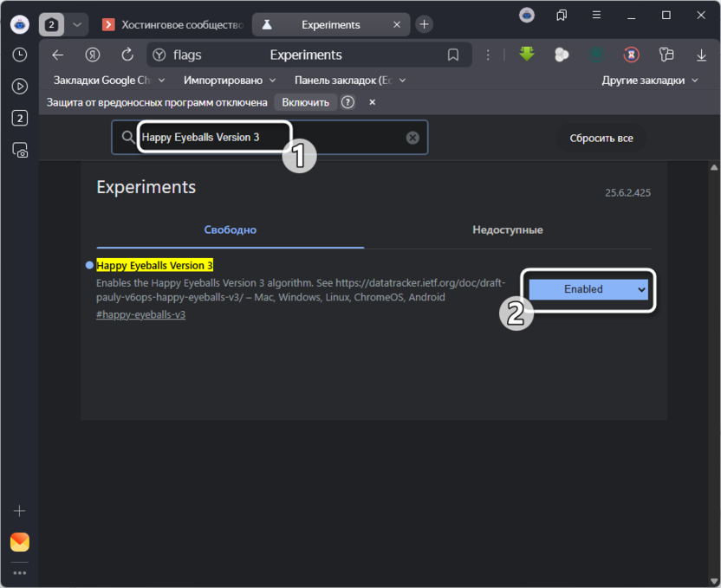Click the flags search field
721x588 pixels.
[x=270, y=138]
